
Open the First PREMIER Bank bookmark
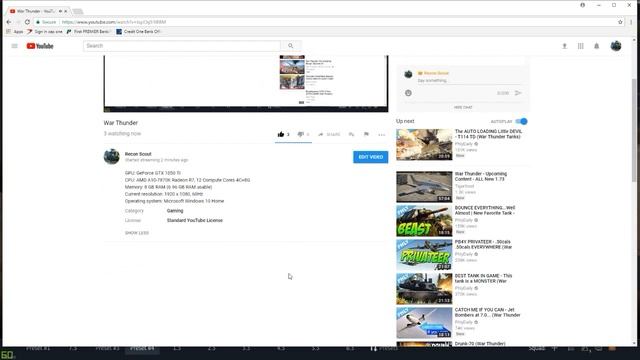[88, 31]
